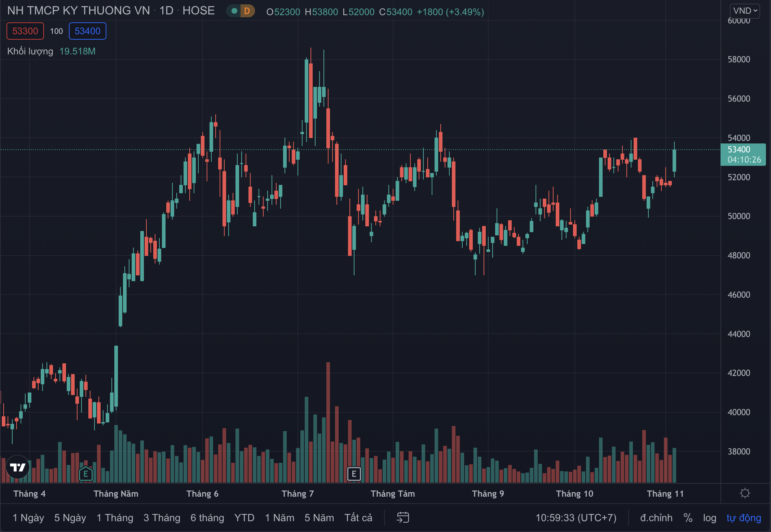This screenshot has width=771, height=532.
Task: Click the Tháng 6 label on time axis
Action: (x=203, y=494)
